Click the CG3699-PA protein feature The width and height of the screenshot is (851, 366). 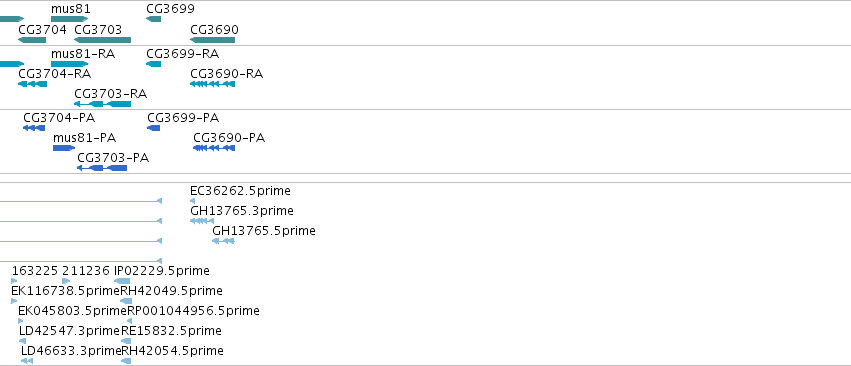[154, 128]
